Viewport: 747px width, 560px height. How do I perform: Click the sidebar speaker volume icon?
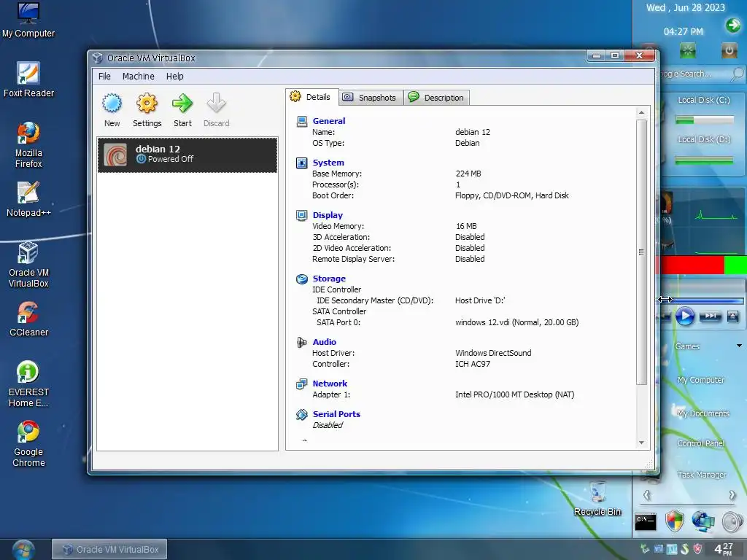click(x=732, y=521)
